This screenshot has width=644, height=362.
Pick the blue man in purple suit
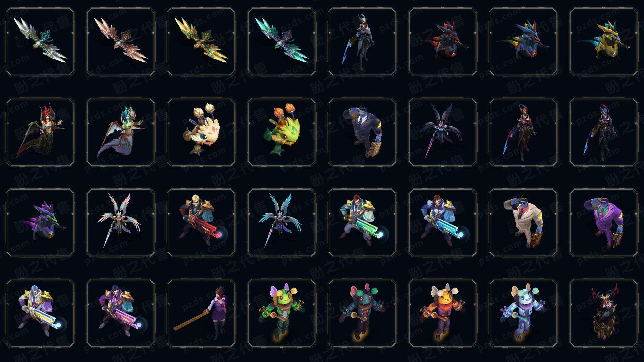604,223
